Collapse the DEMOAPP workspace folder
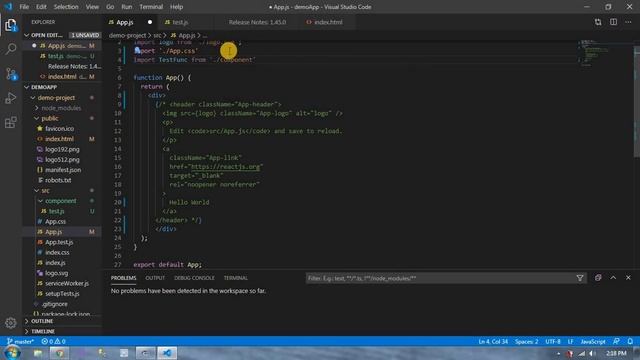The width and height of the screenshot is (640, 360). tap(27, 87)
